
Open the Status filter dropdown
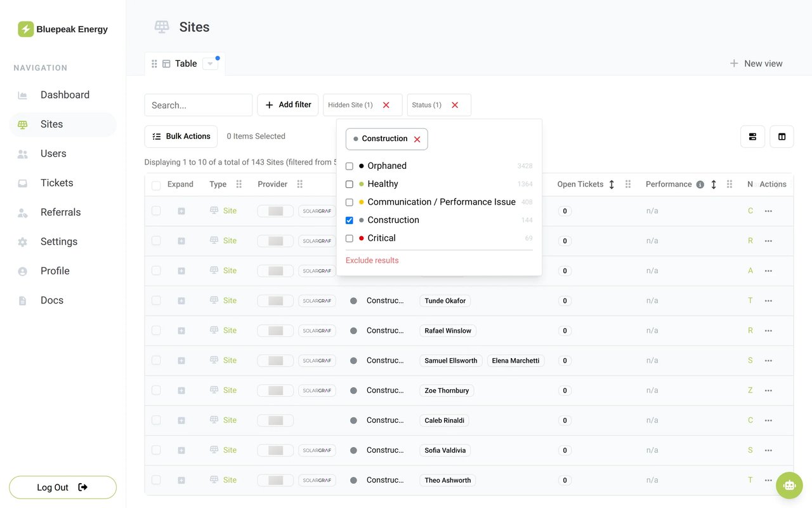click(426, 105)
